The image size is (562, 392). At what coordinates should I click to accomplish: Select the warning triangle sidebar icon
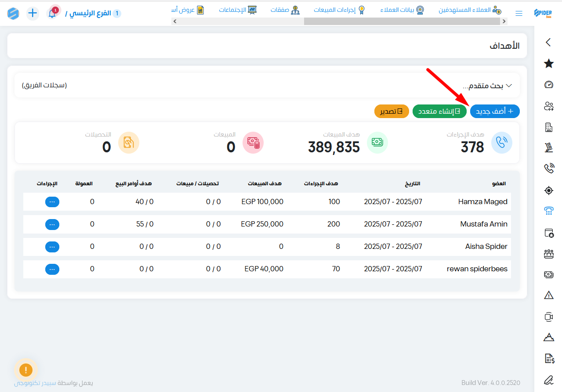[548, 295]
